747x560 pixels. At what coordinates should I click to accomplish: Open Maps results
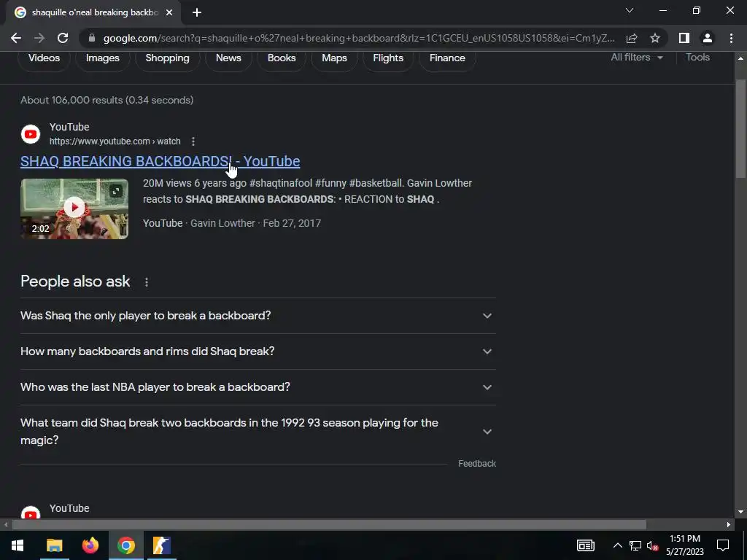pos(334,58)
